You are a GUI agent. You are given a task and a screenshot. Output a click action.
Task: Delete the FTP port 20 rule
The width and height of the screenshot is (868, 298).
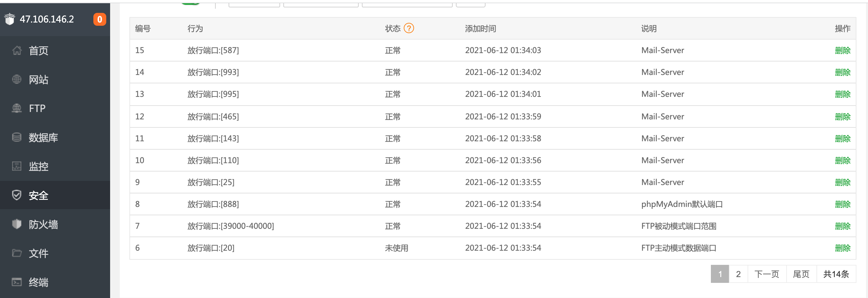842,248
